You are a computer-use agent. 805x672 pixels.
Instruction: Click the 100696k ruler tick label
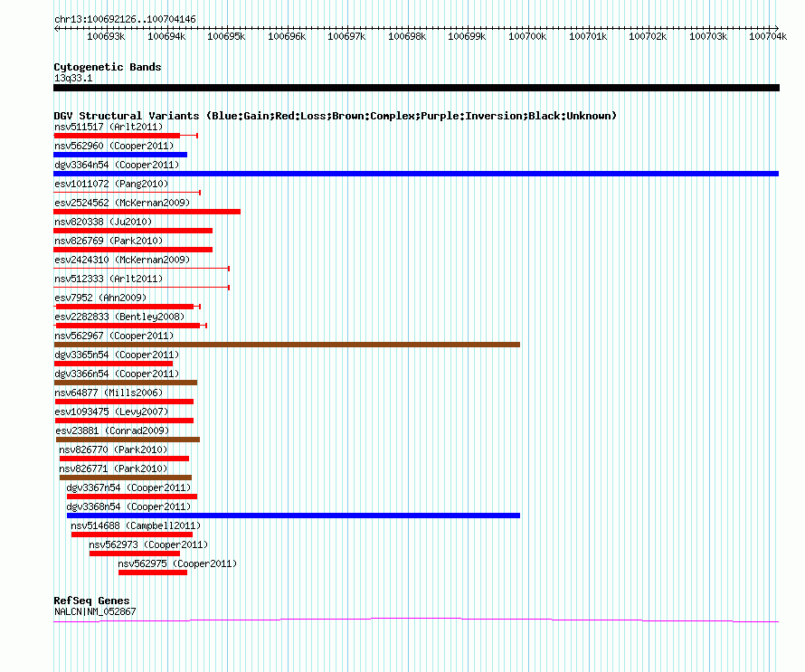287,36
